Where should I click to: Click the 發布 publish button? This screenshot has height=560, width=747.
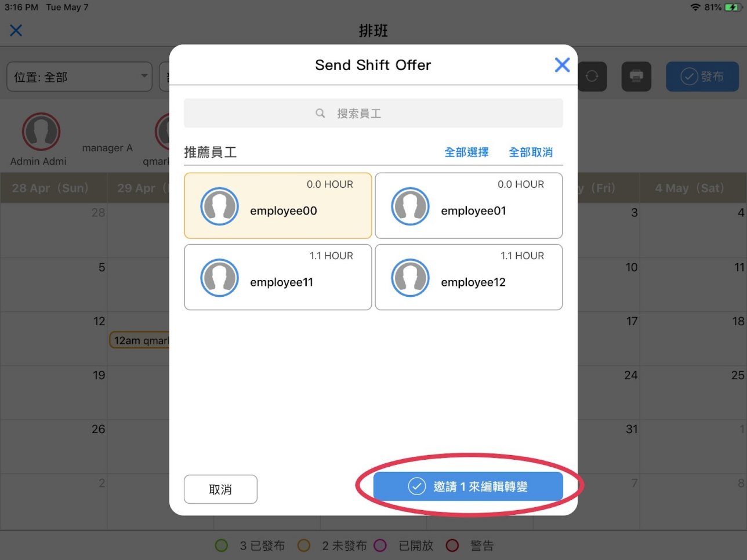[x=702, y=77]
